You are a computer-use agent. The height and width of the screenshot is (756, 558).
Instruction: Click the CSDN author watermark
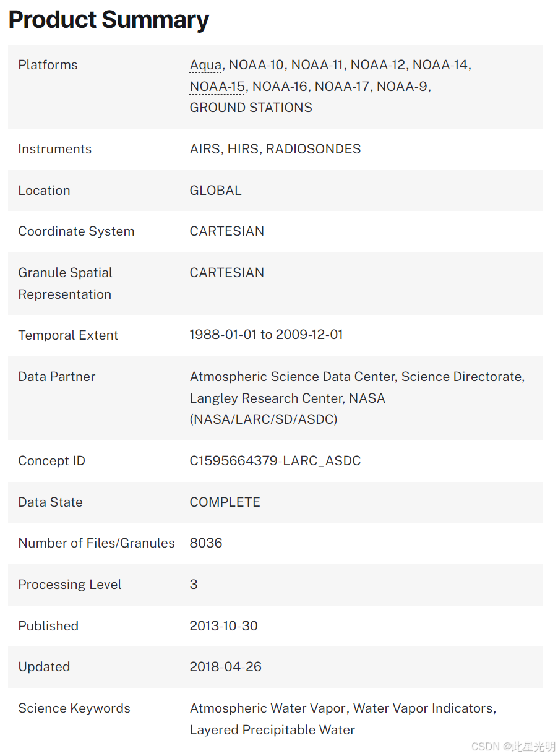point(513,747)
